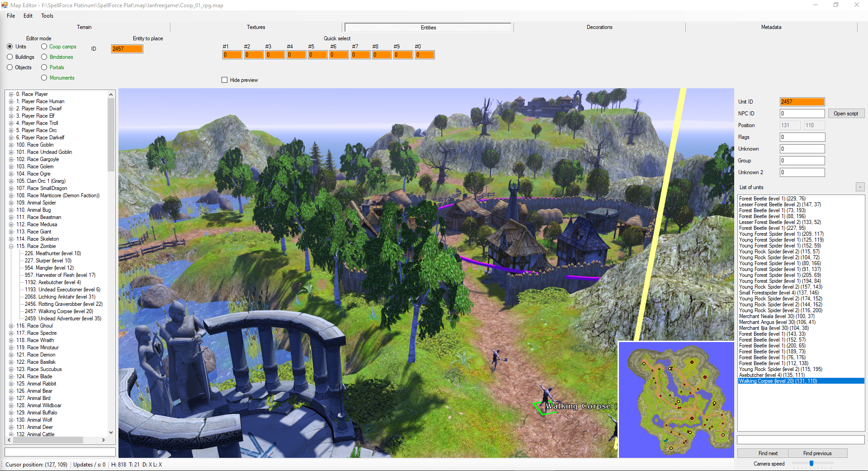Screen dimensions: 868x471
Task: Select the Entities tab
Action: (x=428, y=28)
